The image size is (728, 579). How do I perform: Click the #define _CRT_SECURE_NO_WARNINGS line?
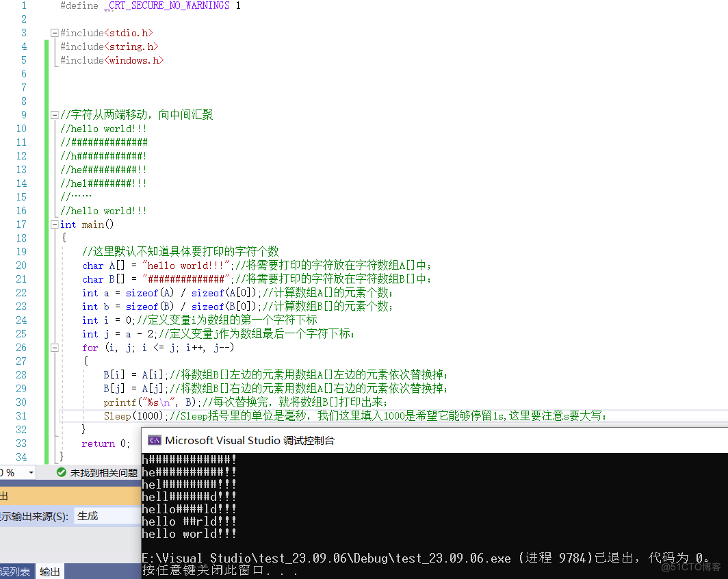click(151, 5)
